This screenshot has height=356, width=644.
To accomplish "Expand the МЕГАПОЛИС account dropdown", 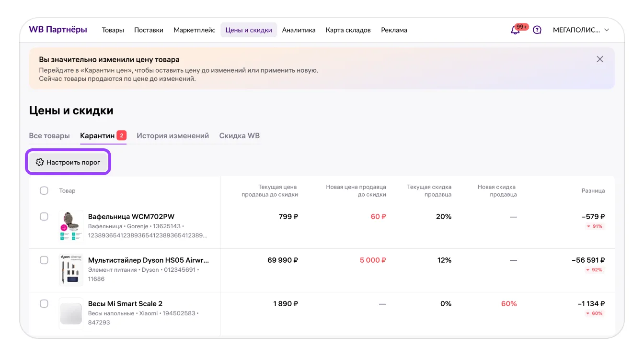I will (x=581, y=30).
